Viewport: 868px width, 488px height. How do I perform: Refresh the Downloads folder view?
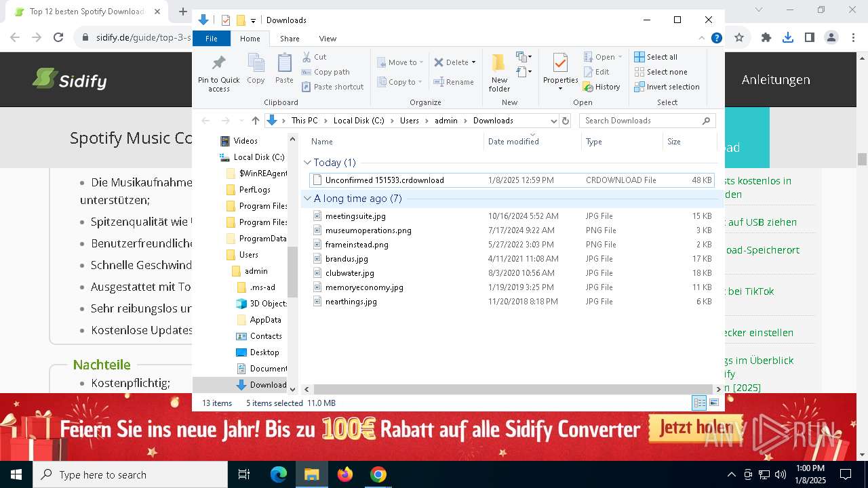coord(566,121)
